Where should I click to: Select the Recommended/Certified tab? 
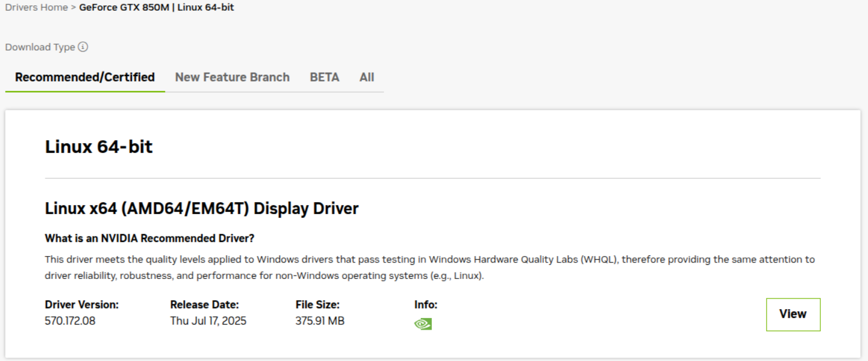tap(85, 77)
